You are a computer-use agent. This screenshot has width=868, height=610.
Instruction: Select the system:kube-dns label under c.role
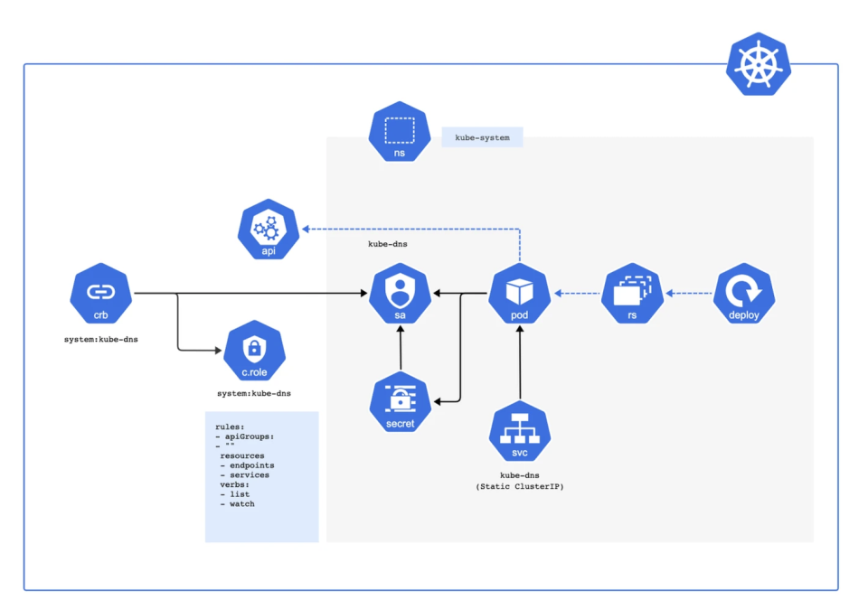[254, 394]
